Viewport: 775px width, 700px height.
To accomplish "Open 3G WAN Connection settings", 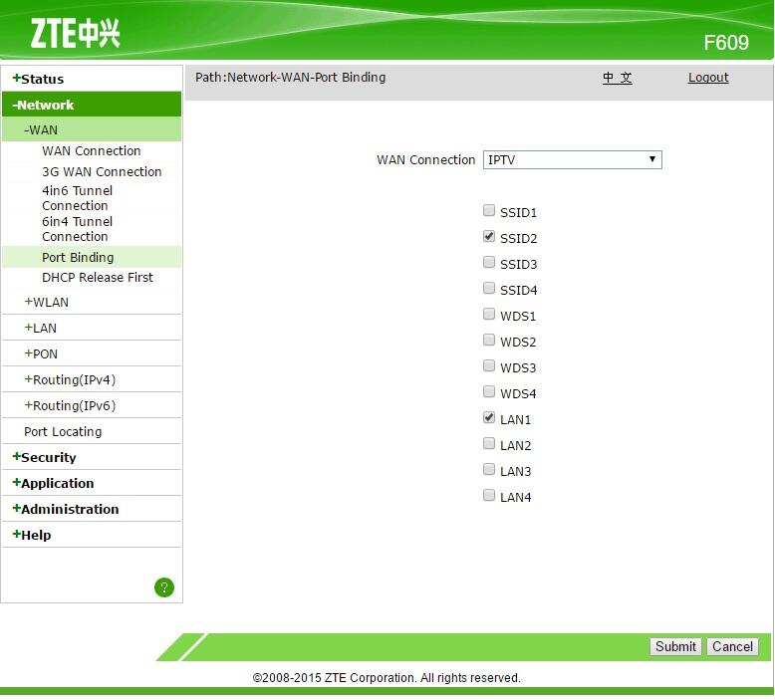I will tap(102, 171).
